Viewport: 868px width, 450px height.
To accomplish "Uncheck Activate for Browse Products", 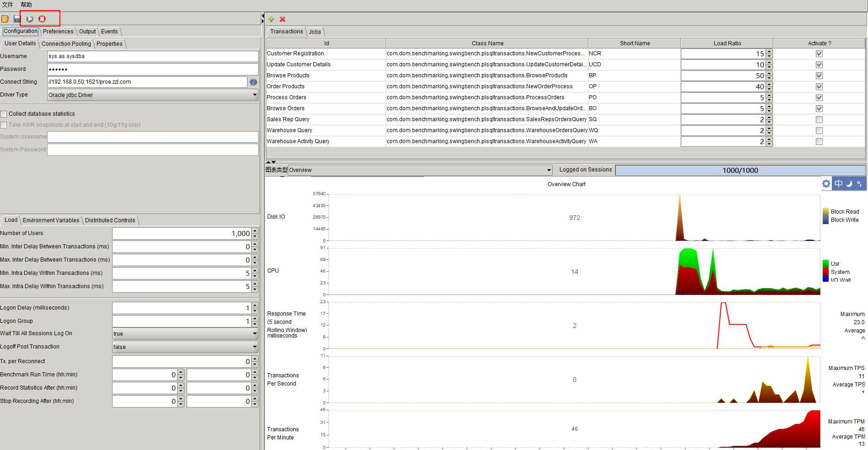I will (819, 75).
